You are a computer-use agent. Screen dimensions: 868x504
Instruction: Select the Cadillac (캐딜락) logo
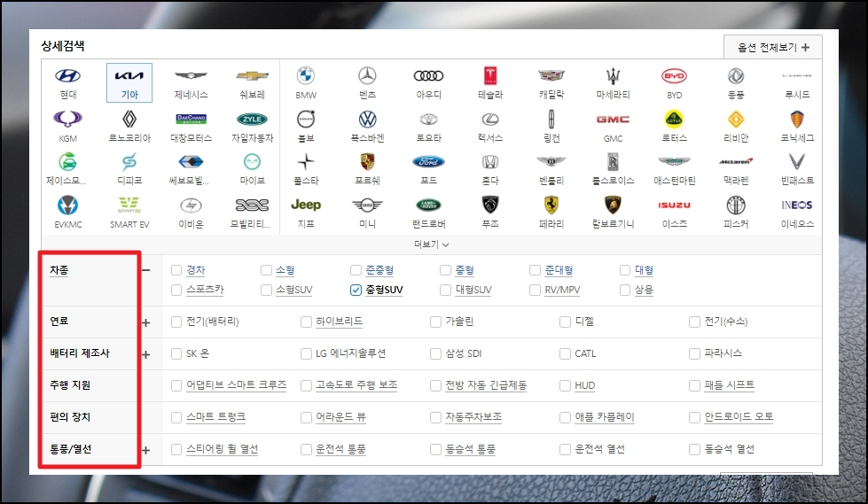[x=551, y=76]
